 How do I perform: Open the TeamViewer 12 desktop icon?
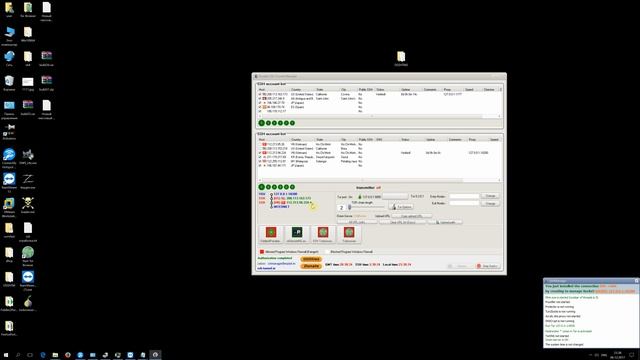(9, 182)
